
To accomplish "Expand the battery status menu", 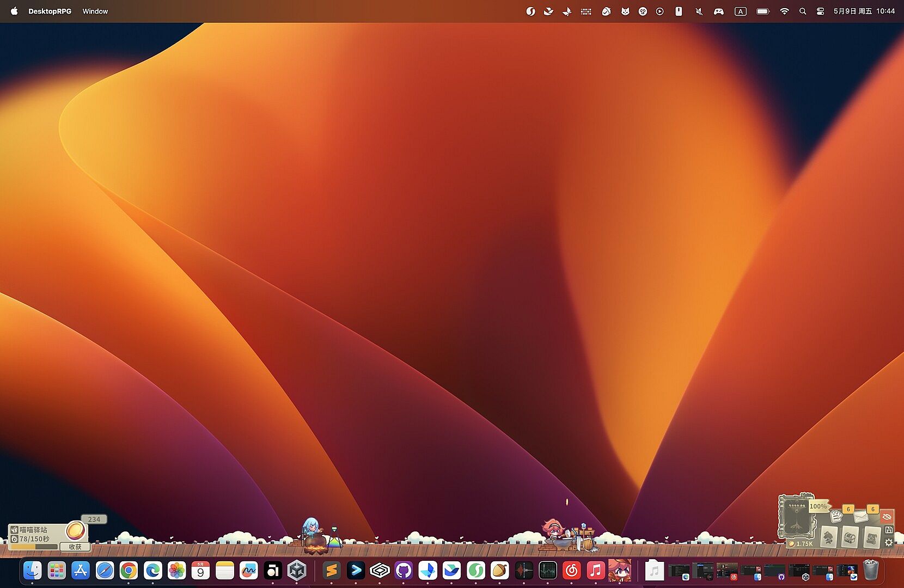I will tap(762, 11).
